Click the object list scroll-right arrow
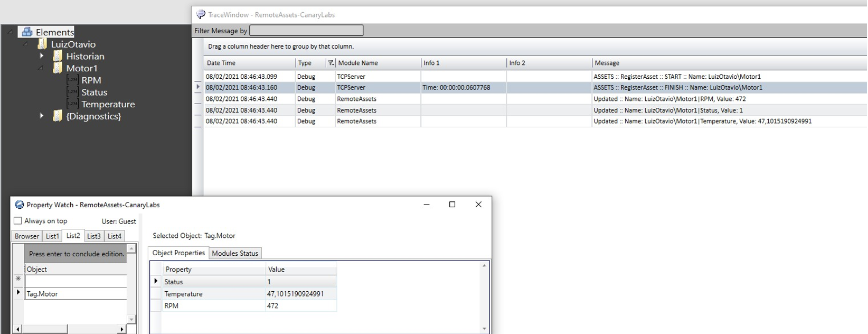 (122, 329)
